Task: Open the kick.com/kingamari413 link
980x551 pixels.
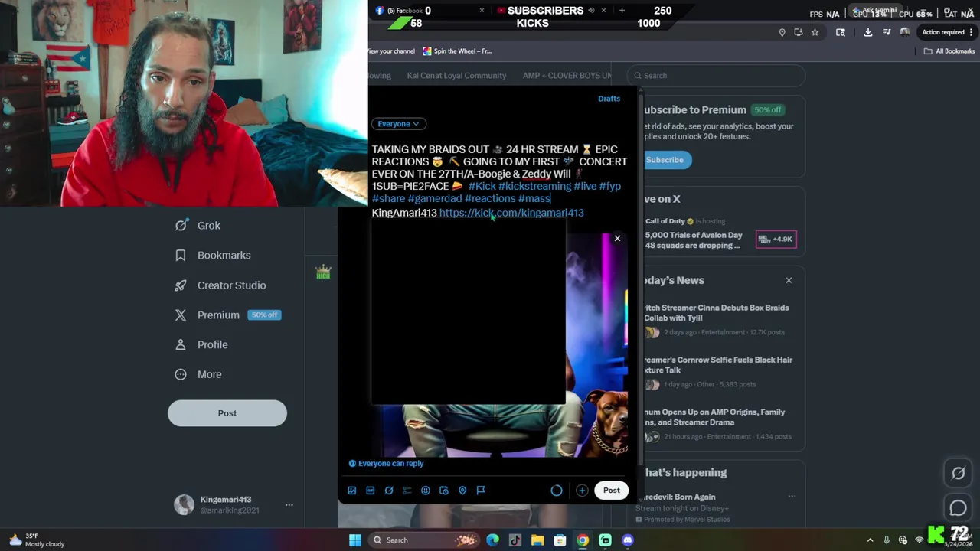Action: point(511,213)
